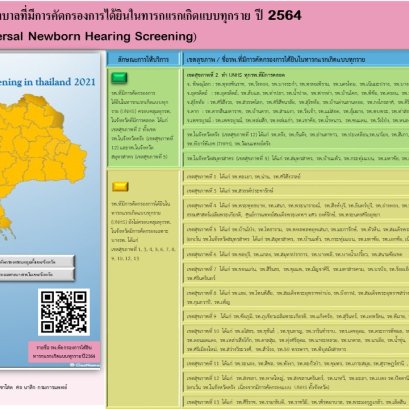Click the 'ลักษณะการให้บริการ' column header
The height and width of the screenshot is (409, 409).
point(143,59)
